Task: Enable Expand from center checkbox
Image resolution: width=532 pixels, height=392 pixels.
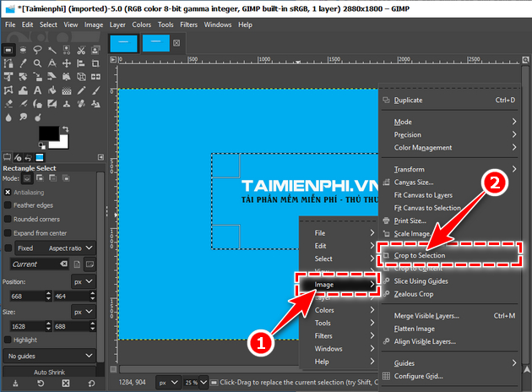Action: click(x=8, y=233)
